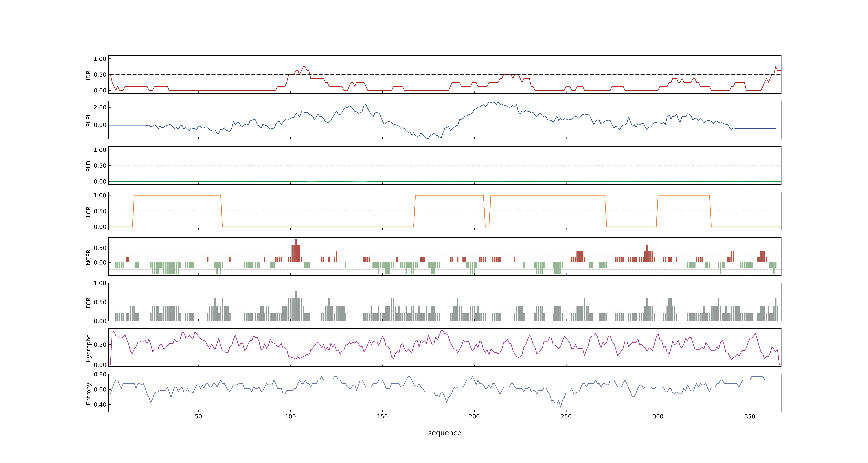Click the IDR curve peak near position 107
868x463 pixels.
tap(304, 67)
